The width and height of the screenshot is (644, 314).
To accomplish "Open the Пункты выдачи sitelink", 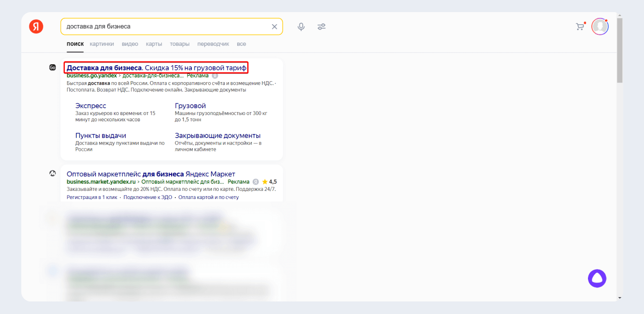I will point(100,136).
